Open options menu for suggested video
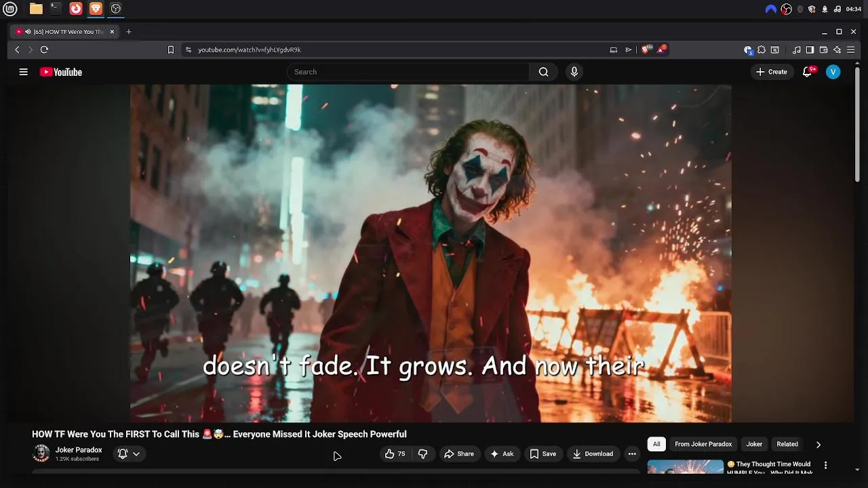This screenshot has height=488, width=868. [x=825, y=466]
